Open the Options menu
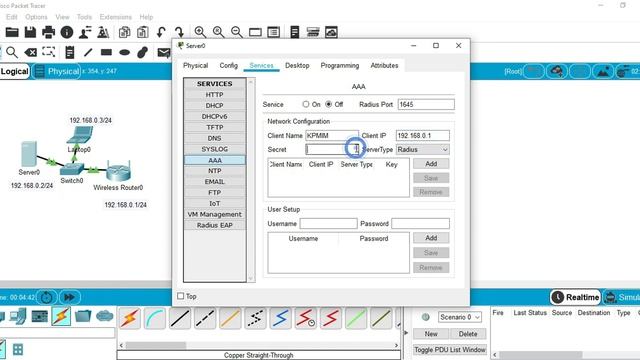Image resolution: width=640 pixels, height=360 pixels. coord(36,17)
